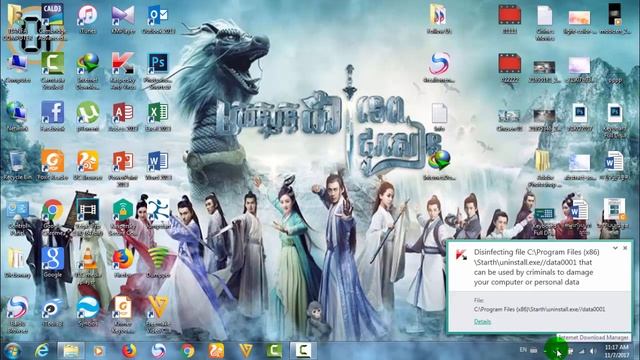
Task: Open the volume control in tray
Action: [593, 351]
